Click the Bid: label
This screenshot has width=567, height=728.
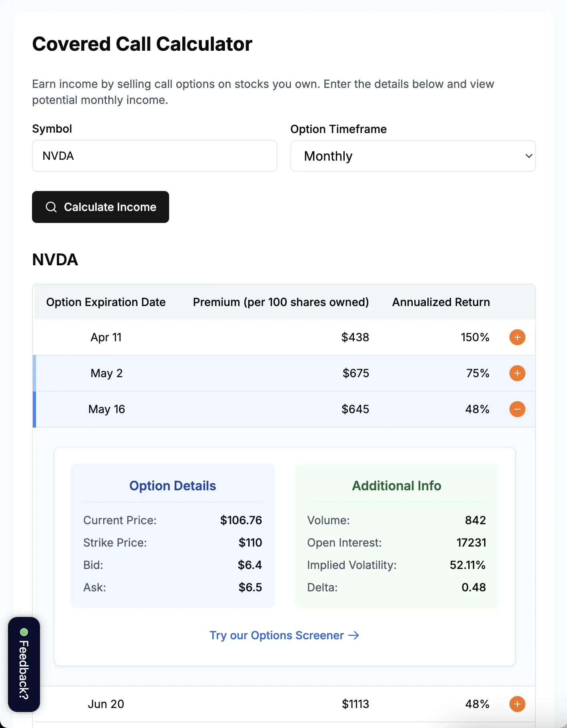point(93,565)
